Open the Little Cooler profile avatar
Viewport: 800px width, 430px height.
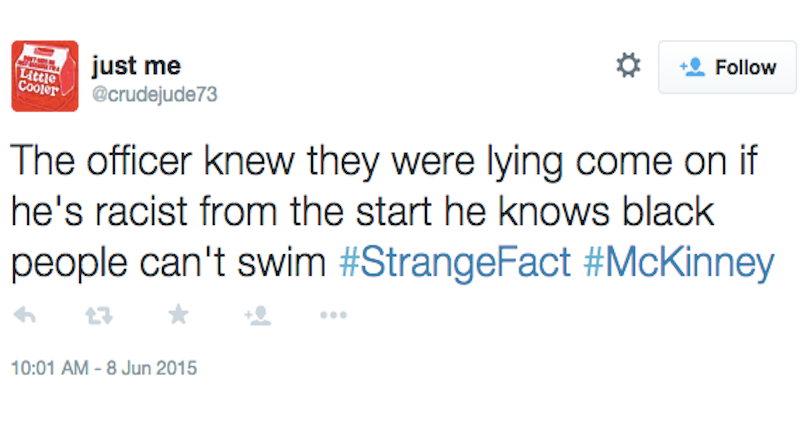45,77
